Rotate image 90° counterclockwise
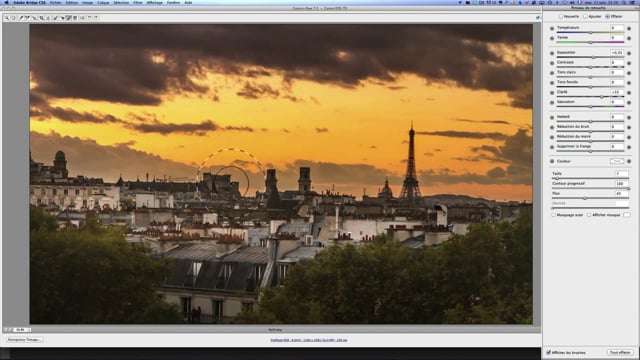The image size is (640, 360). (89, 18)
